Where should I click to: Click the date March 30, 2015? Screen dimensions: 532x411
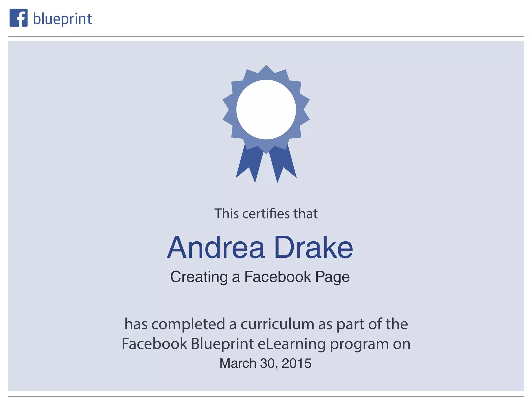(265, 363)
